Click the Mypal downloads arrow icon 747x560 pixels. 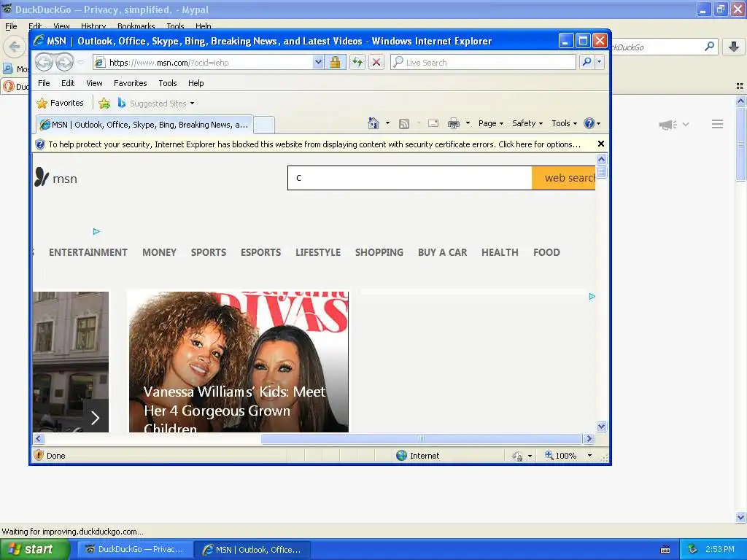pyautogui.click(x=734, y=47)
